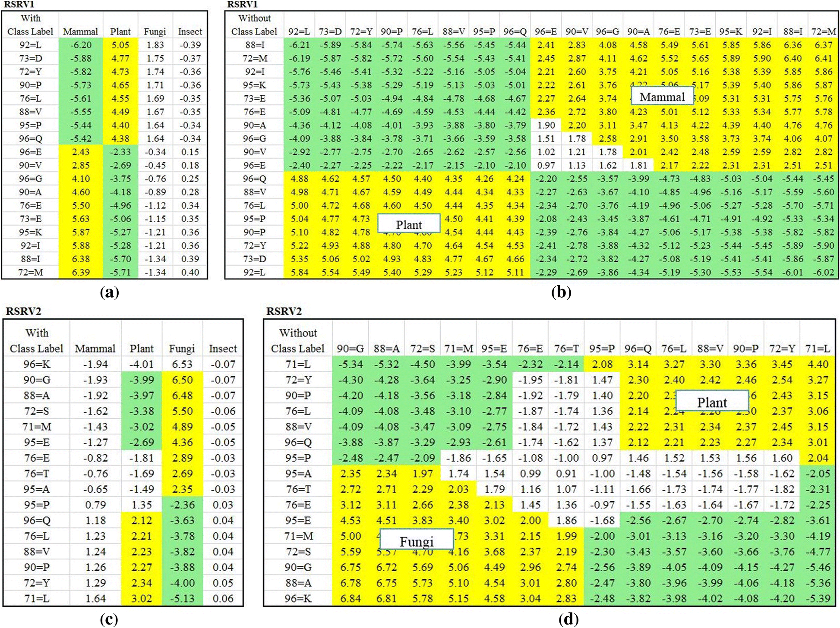Click the 0.97 cell in table (b)
840x628 pixels.
coord(546,165)
